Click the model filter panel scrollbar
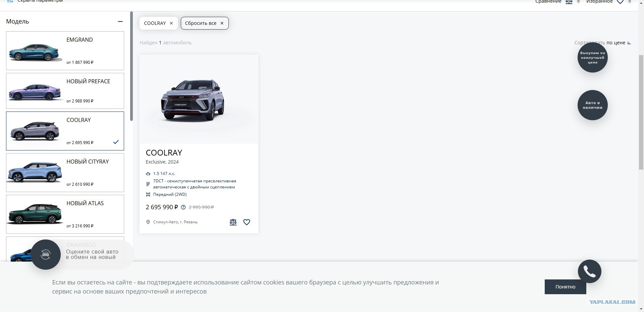Image resolution: width=644 pixels, height=312 pixels. coord(131,66)
